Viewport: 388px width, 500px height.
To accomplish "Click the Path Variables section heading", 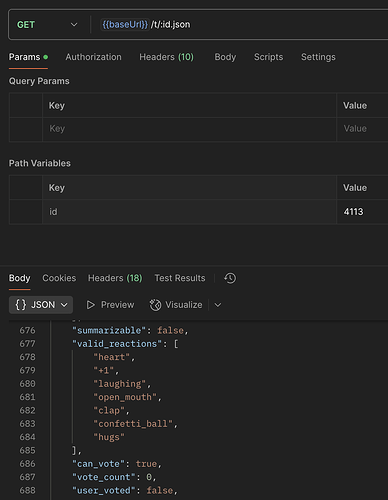I will 40,163.
